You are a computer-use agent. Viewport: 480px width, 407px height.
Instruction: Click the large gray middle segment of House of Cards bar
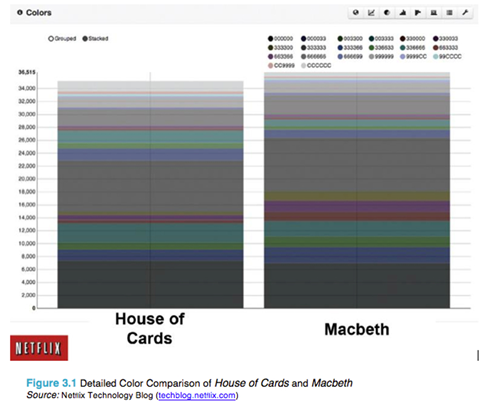[x=150, y=187]
